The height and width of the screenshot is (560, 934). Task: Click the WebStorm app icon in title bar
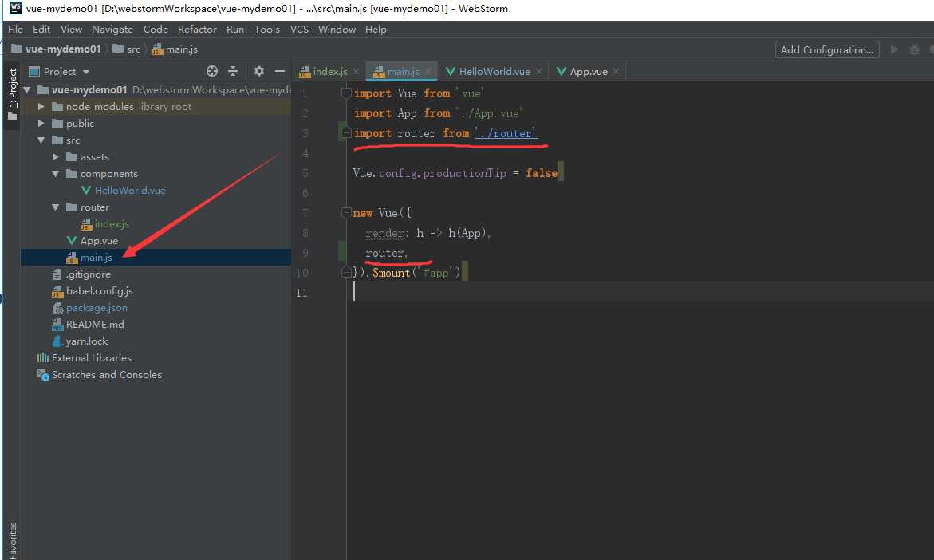tap(15, 8)
